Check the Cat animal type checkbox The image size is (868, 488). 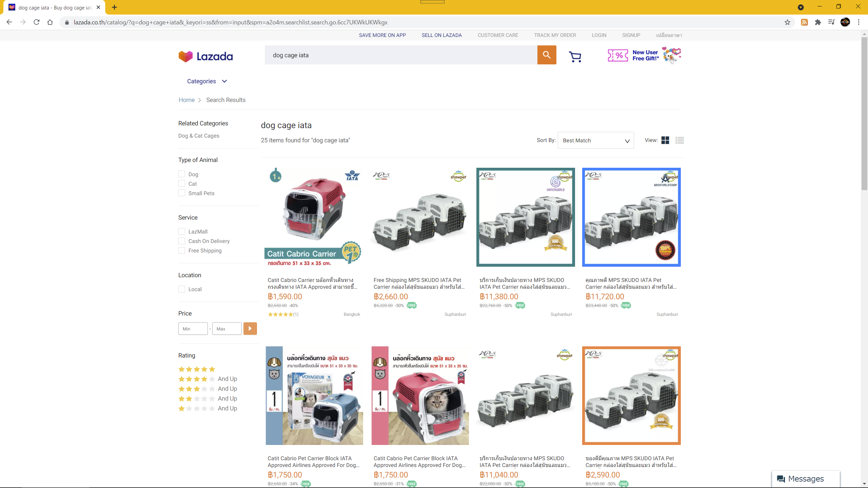[x=182, y=183]
